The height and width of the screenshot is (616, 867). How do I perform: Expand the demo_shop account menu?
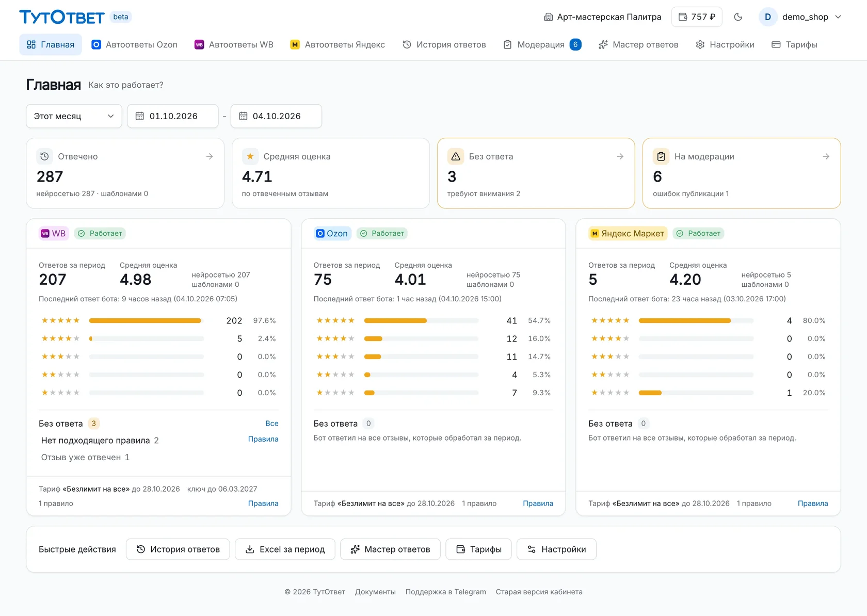click(800, 17)
